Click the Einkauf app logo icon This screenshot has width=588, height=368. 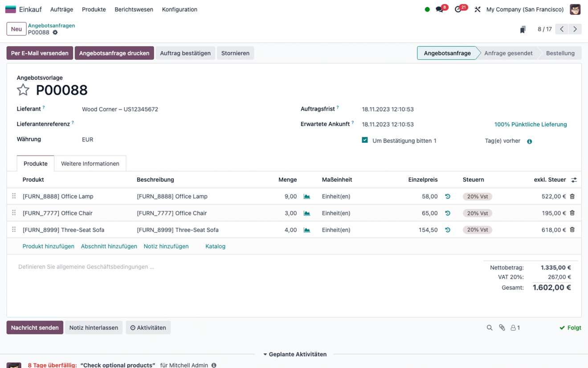tap(11, 9)
